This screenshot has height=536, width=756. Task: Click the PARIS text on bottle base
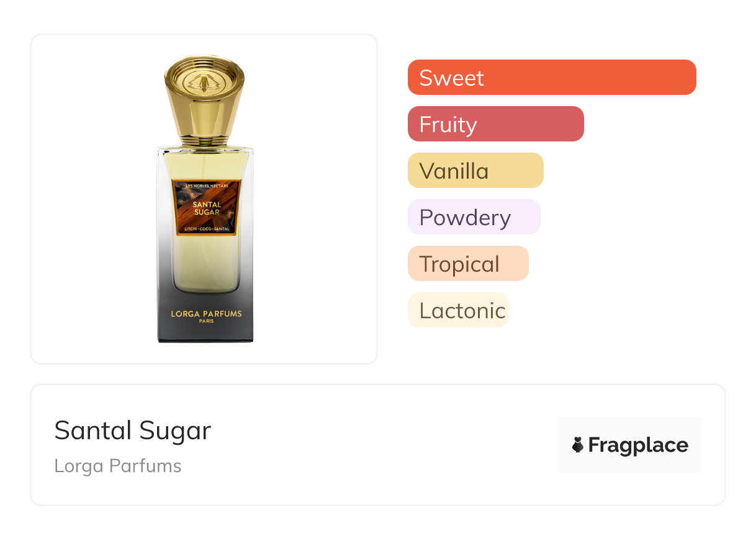(206, 321)
